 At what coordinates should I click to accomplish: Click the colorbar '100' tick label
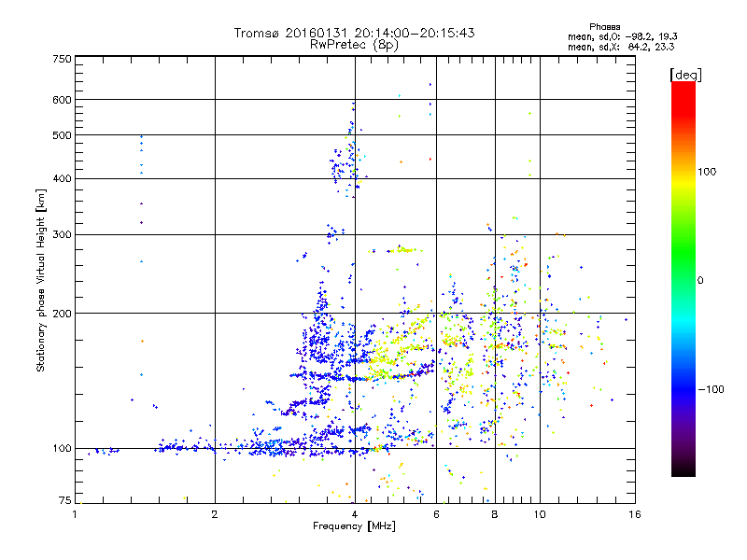tap(707, 172)
